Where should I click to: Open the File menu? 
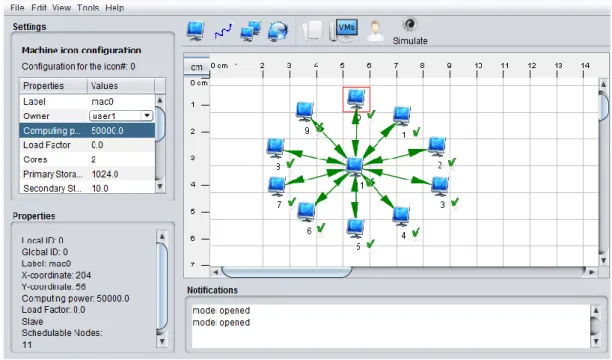coord(17,8)
